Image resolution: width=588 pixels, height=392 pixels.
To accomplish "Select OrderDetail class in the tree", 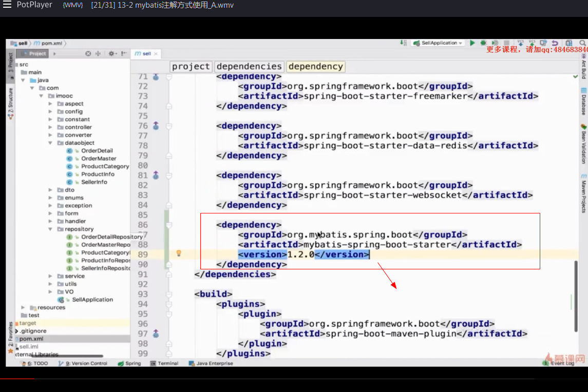I will [97, 151].
